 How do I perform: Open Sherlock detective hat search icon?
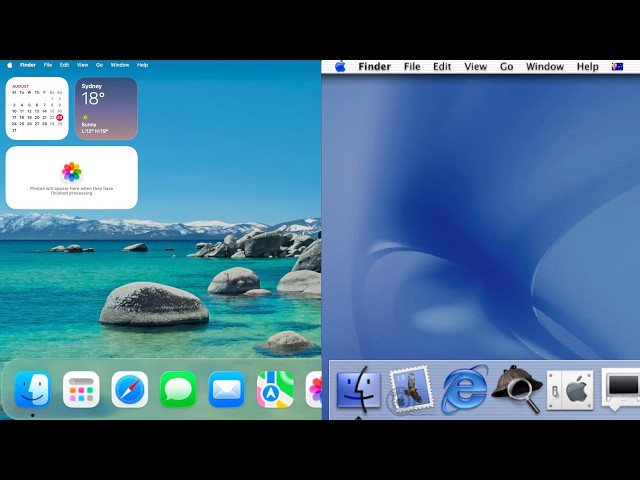(x=517, y=389)
